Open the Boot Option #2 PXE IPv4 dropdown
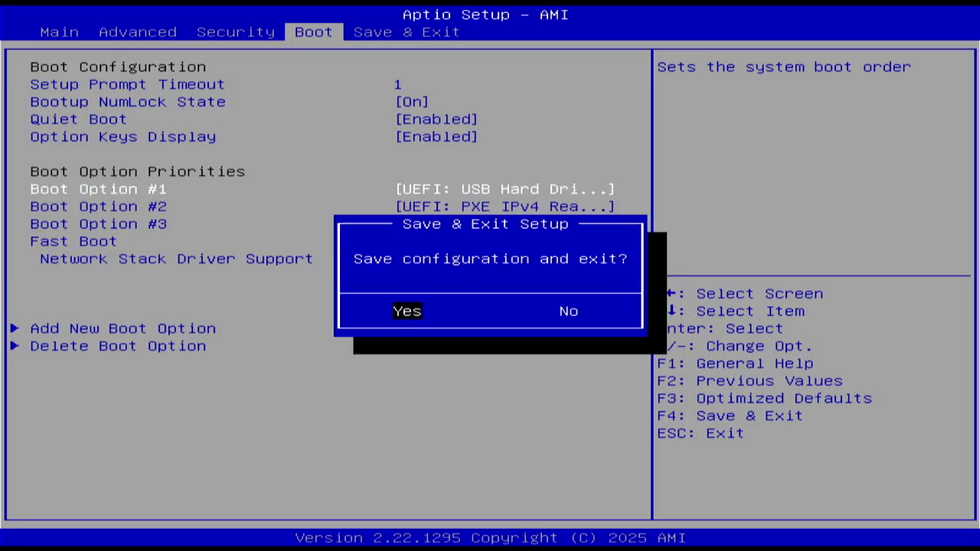Image resolution: width=980 pixels, height=551 pixels. tap(505, 207)
